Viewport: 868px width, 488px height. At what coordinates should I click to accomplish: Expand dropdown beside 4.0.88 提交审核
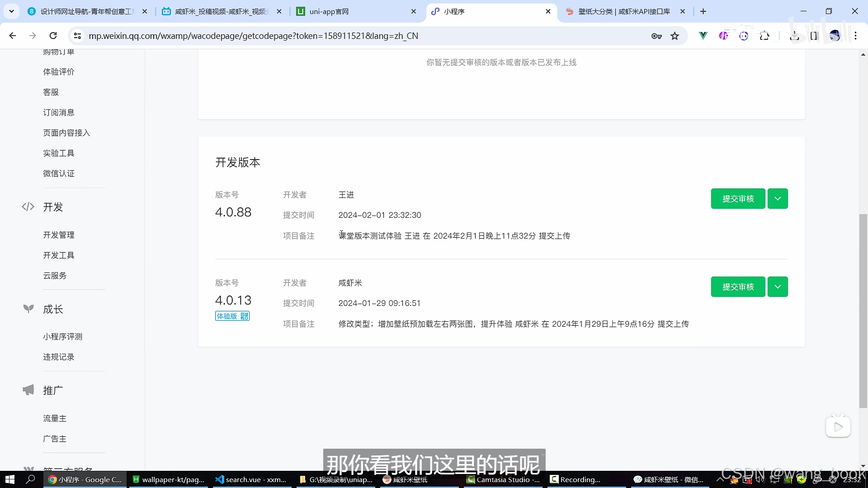click(x=778, y=199)
